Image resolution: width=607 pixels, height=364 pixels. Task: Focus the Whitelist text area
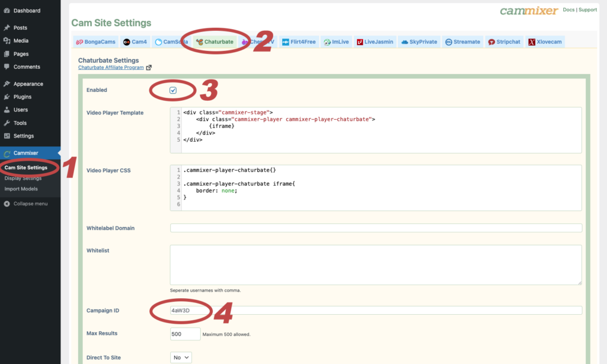[376, 265]
